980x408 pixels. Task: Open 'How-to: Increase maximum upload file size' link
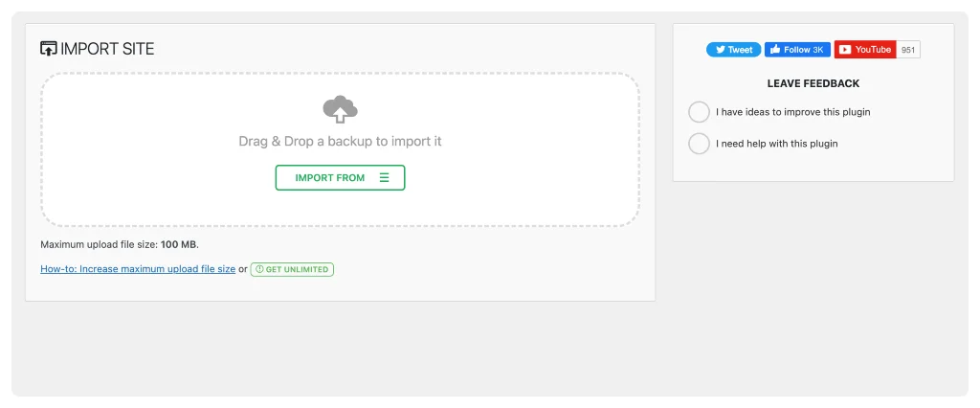coord(138,269)
